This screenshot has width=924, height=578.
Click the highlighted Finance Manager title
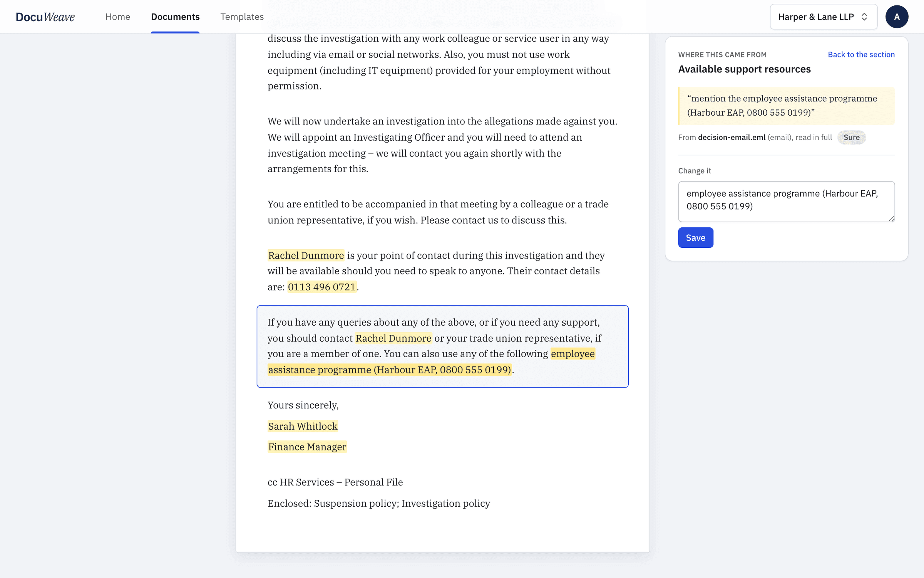[x=307, y=447]
